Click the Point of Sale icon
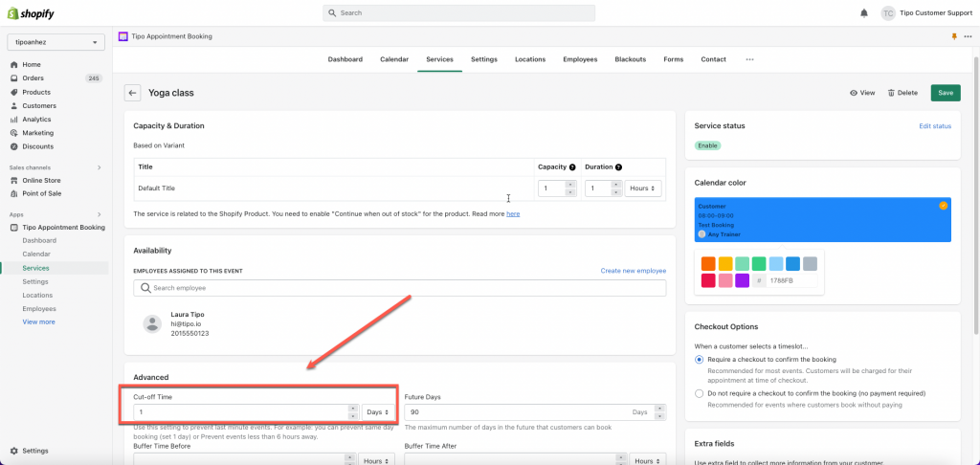Viewport: 980px width, 465px height. pyautogui.click(x=13, y=193)
